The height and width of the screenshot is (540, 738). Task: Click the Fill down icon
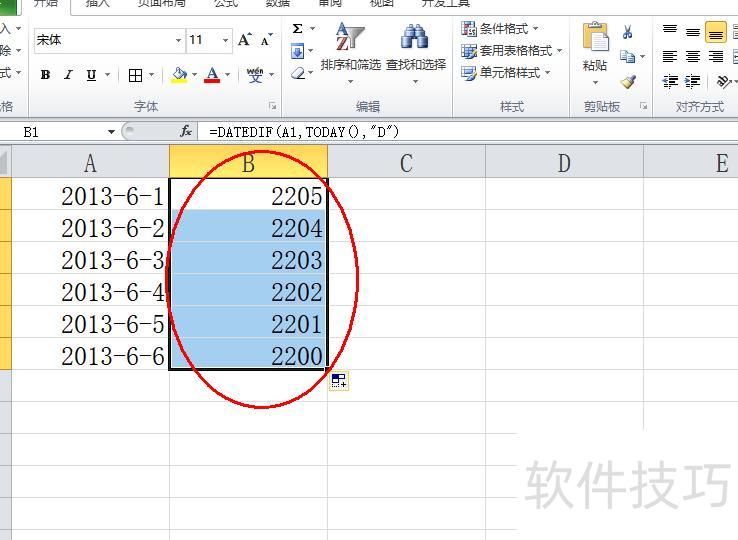297,51
